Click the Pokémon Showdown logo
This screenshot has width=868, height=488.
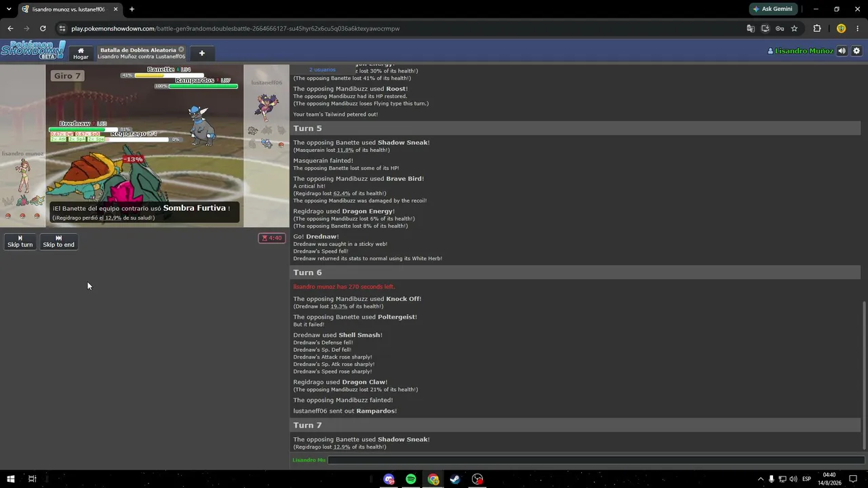(33, 50)
